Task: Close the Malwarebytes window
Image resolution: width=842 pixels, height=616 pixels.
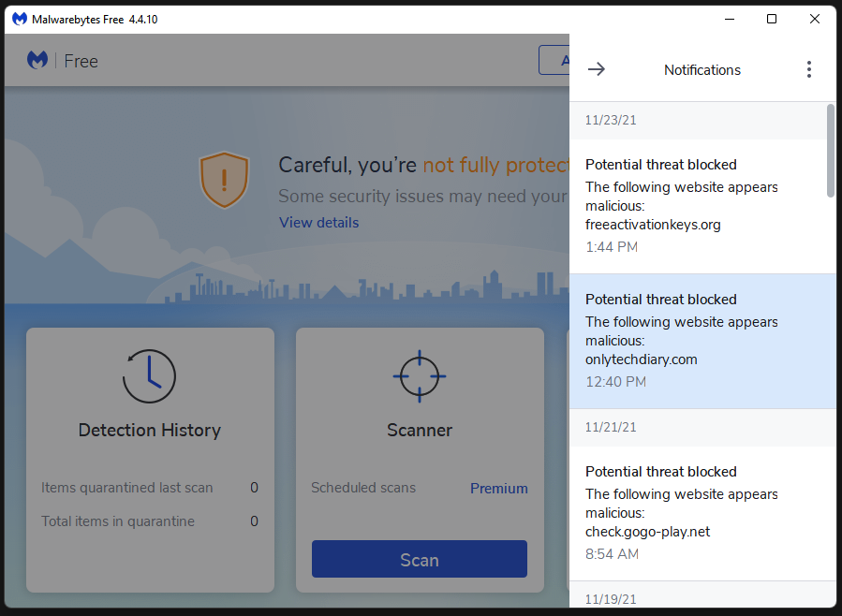Action: 815,20
